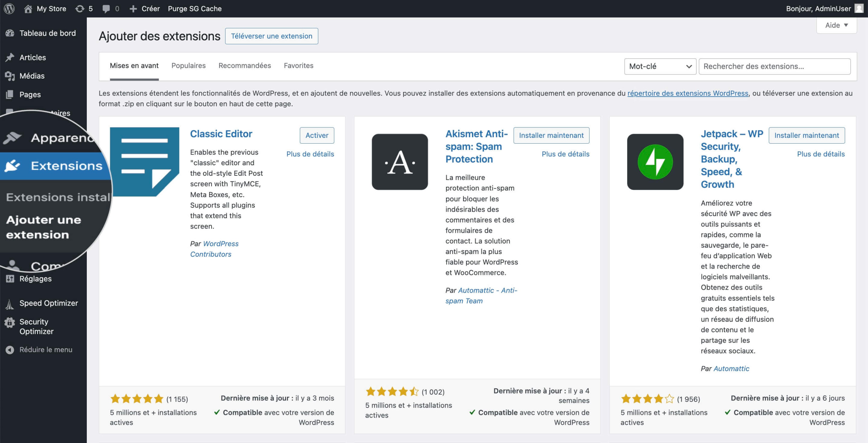The height and width of the screenshot is (443, 868).
Task: Click the Réglages settings icon
Action: point(10,279)
